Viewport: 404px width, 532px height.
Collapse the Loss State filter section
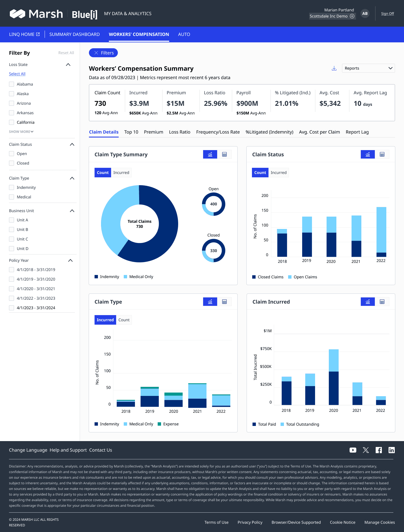pyautogui.click(x=68, y=65)
